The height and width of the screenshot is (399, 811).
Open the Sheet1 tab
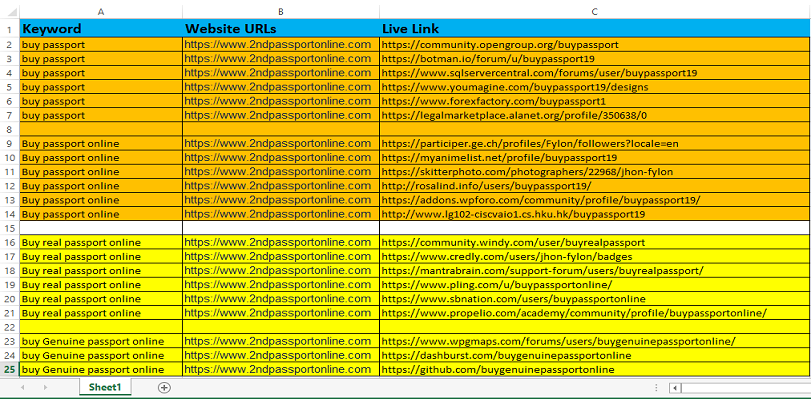tap(105, 387)
